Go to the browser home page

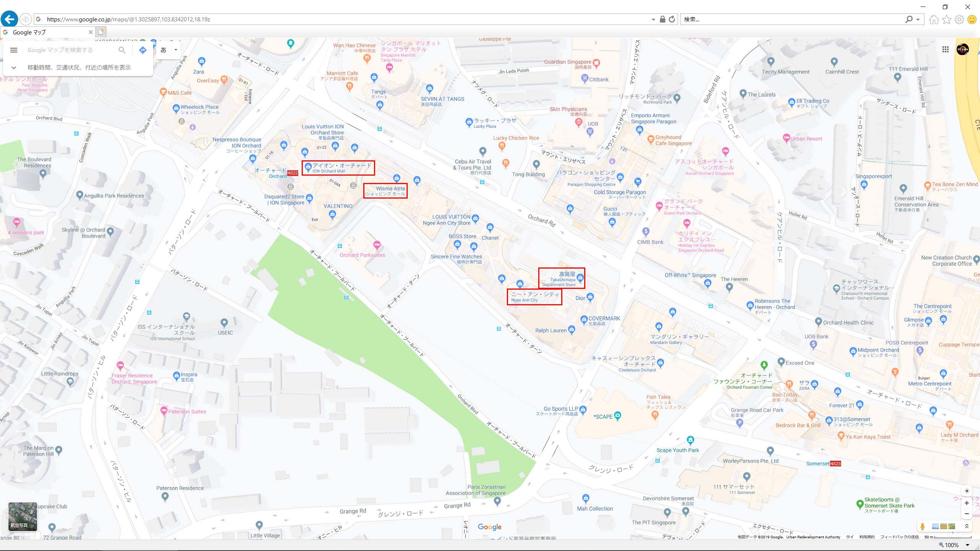934,19
